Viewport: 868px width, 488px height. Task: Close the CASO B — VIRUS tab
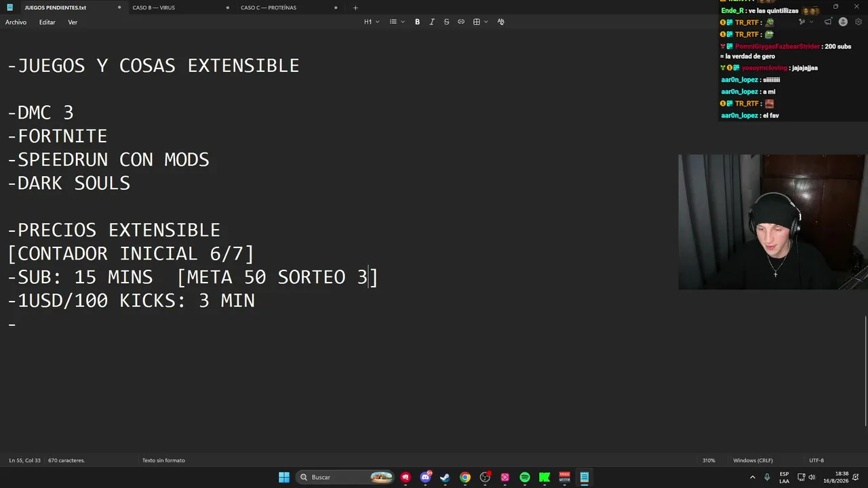(x=227, y=7)
